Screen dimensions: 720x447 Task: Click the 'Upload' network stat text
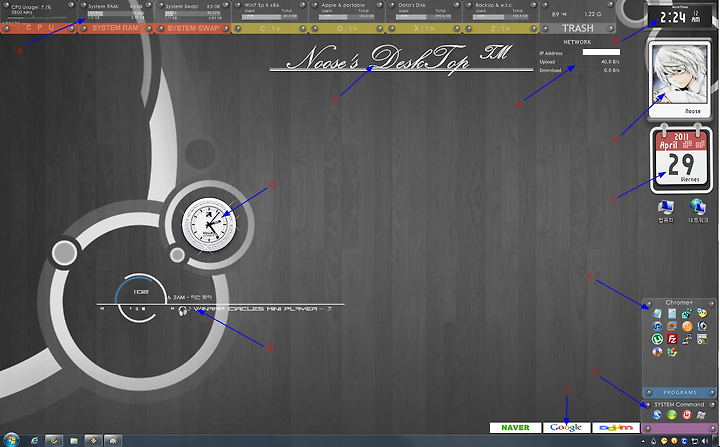[x=547, y=62]
